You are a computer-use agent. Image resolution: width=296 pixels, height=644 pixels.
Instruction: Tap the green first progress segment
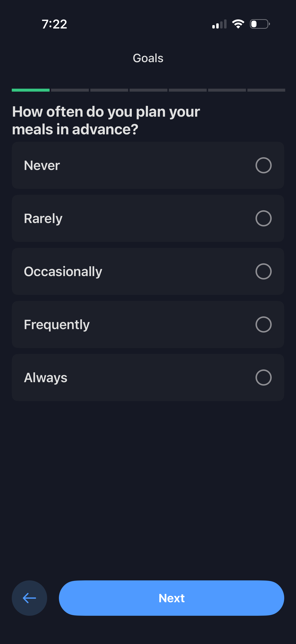tap(30, 90)
